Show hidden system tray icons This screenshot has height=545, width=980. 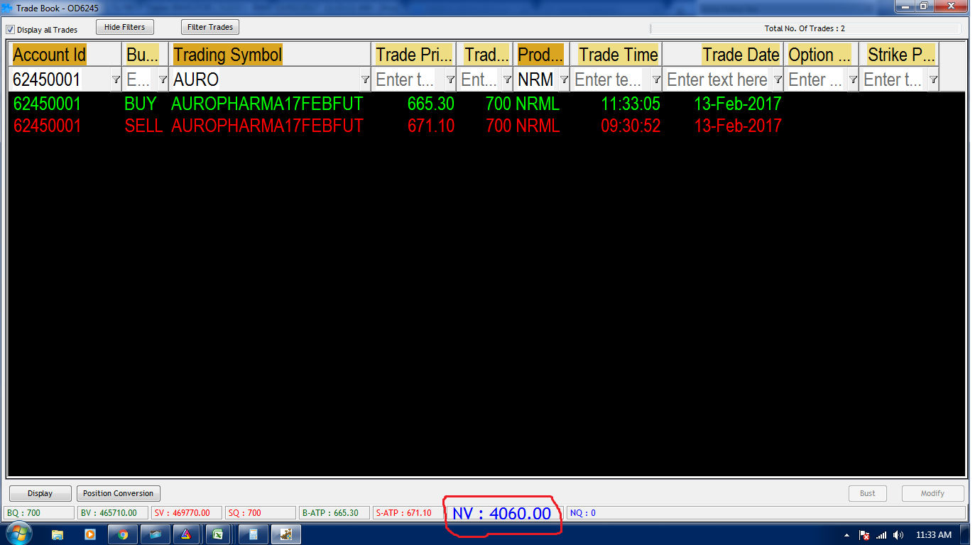coord(847,534)
